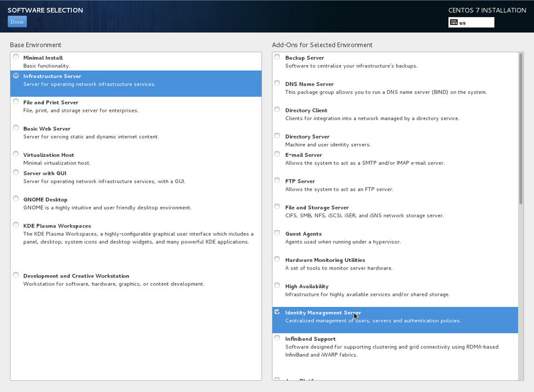
Task: Enable the E-mail Server add-on
Action: pos(277,155)
